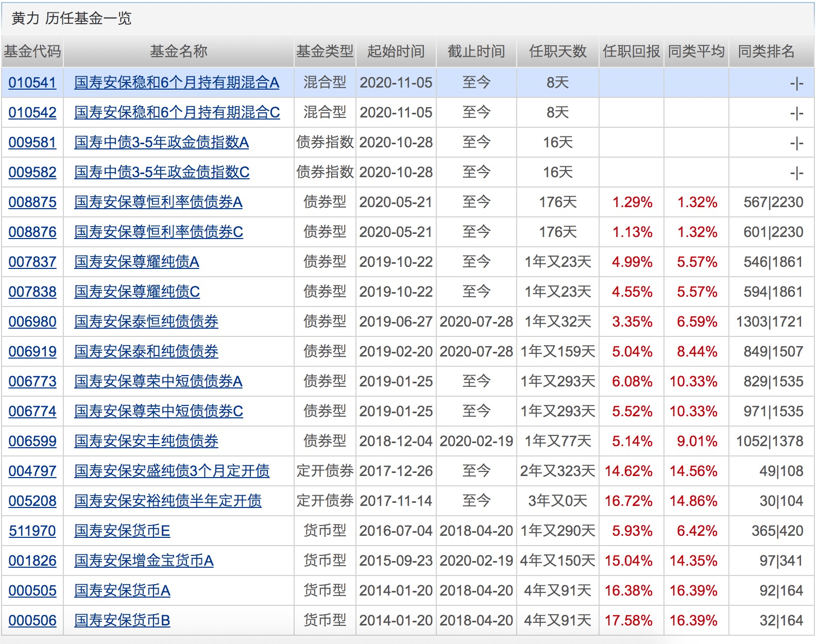Click the 基金类型 column header
Image resolution: width=818 pixels, height=644 pixels.
pos(325,52)
